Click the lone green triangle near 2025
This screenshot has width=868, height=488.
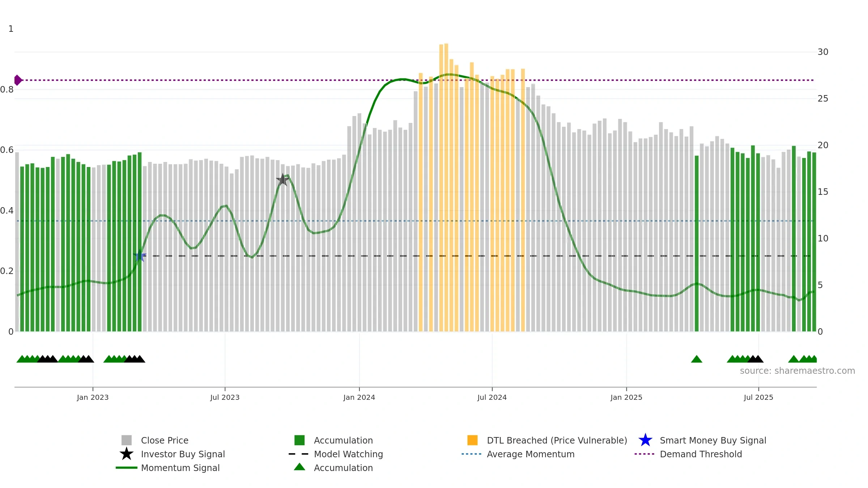coord(697,359)
